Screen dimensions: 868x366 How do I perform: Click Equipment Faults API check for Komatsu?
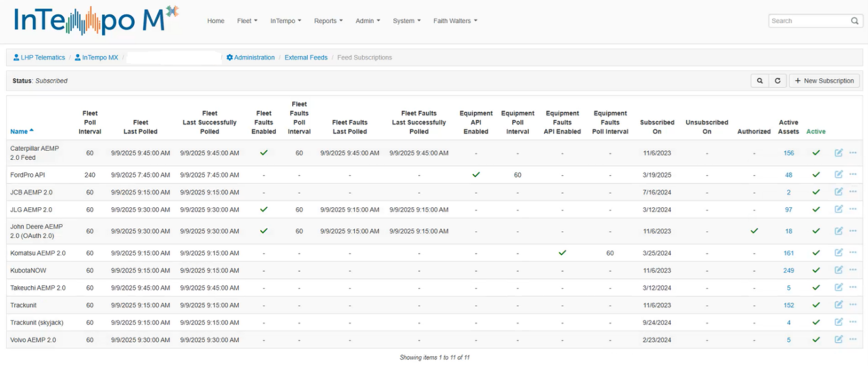click(x=562, y=252)
